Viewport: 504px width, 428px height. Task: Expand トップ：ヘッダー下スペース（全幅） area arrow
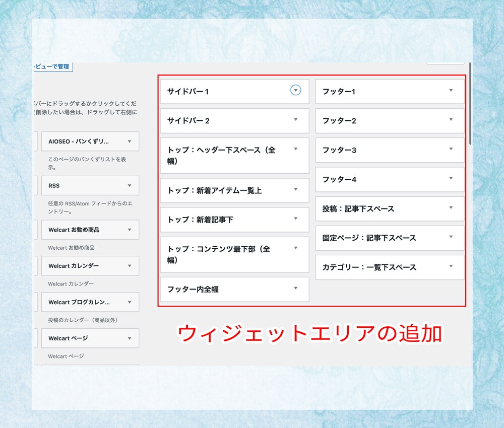[295, 149]
